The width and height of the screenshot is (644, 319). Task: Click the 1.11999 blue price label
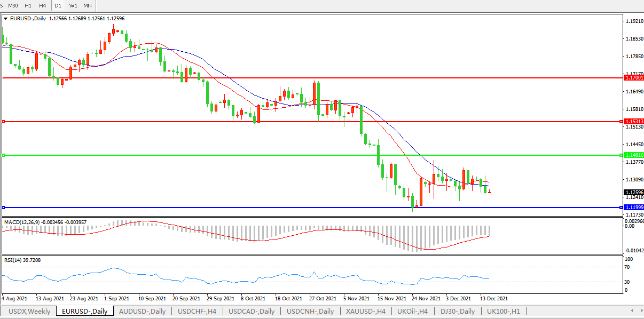point(633,207)
